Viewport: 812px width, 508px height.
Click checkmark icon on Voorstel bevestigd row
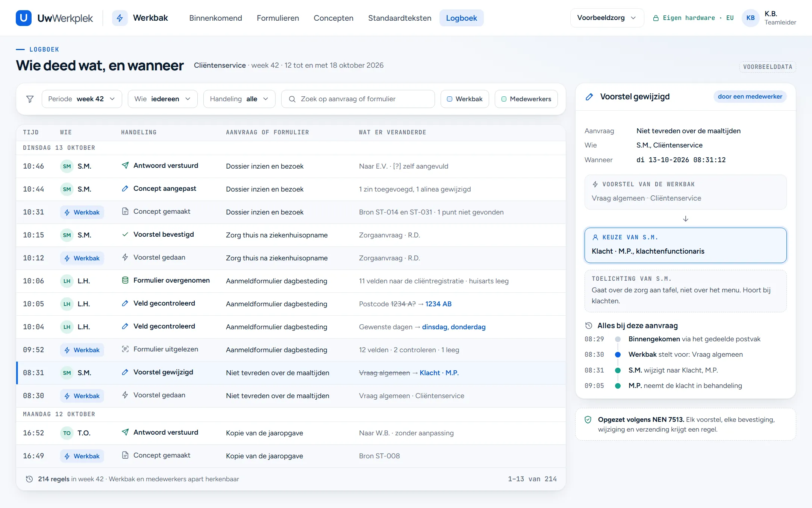pyautogui.click(x=125, y=234)
